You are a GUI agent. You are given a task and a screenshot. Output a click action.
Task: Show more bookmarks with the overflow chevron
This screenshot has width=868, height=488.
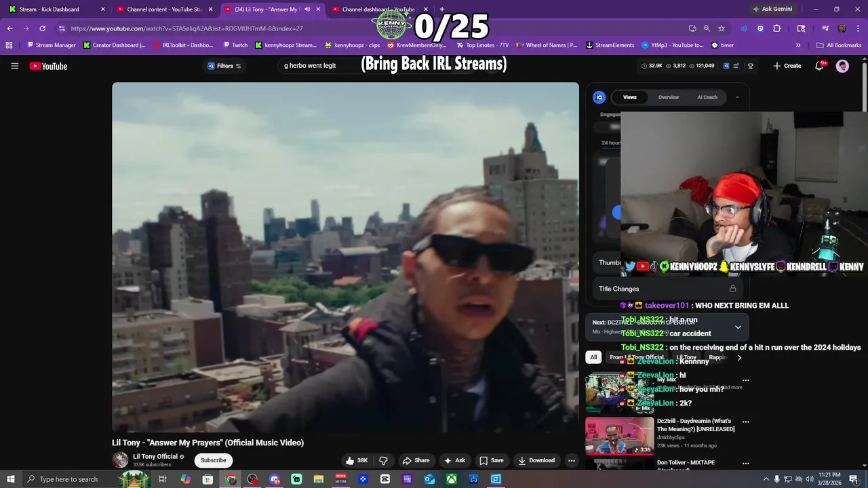tap(798, 45)
